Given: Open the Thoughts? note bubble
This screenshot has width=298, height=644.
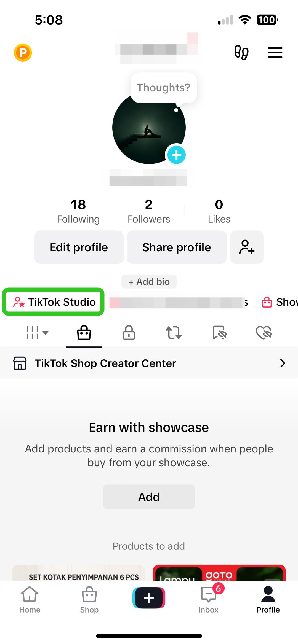Looking at the screenshot, I should (x=164, y=88).
